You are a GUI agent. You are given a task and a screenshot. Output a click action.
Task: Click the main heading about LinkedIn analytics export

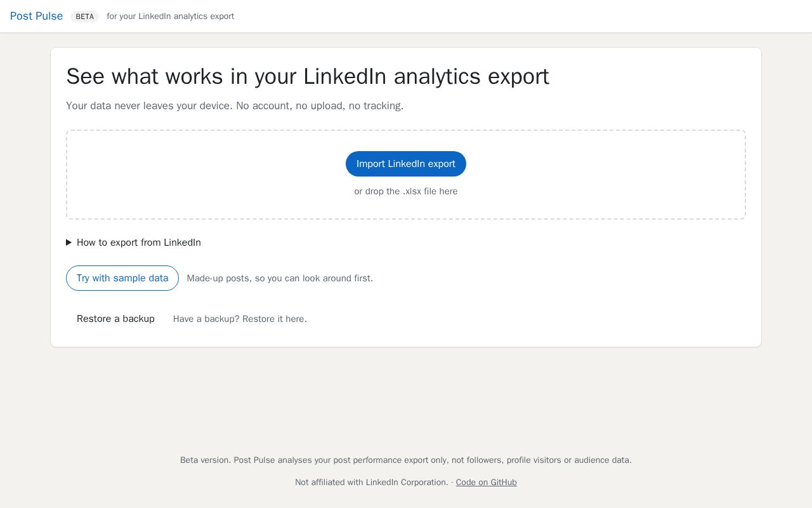tap(308, 76)
